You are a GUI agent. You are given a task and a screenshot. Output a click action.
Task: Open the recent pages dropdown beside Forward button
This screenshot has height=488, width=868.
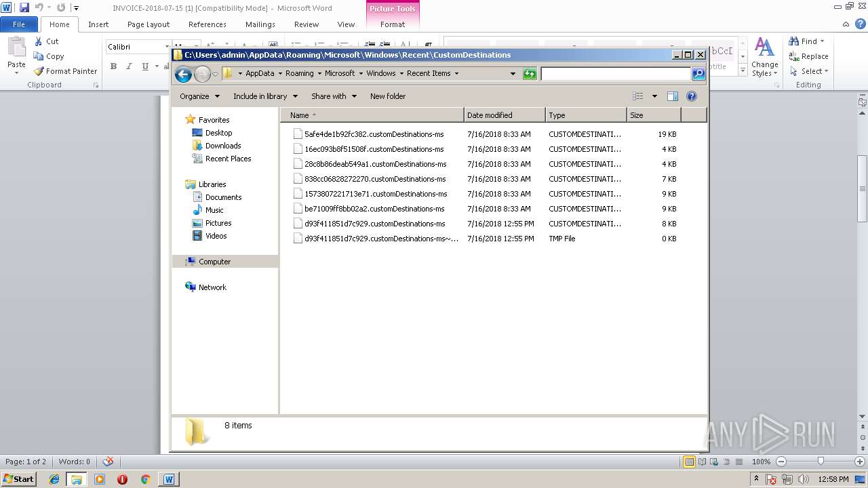(x=215, y=74)
